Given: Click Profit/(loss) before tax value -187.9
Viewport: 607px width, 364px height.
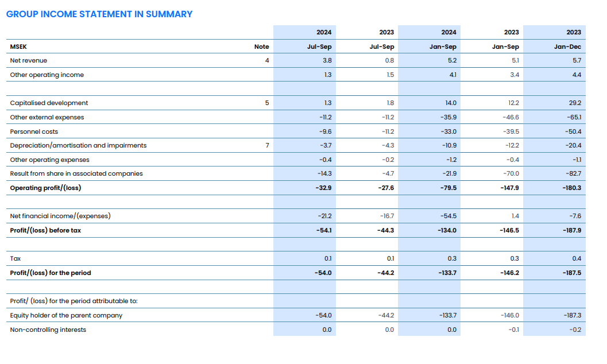Looking at the screenshot, I should pos(572,230).
